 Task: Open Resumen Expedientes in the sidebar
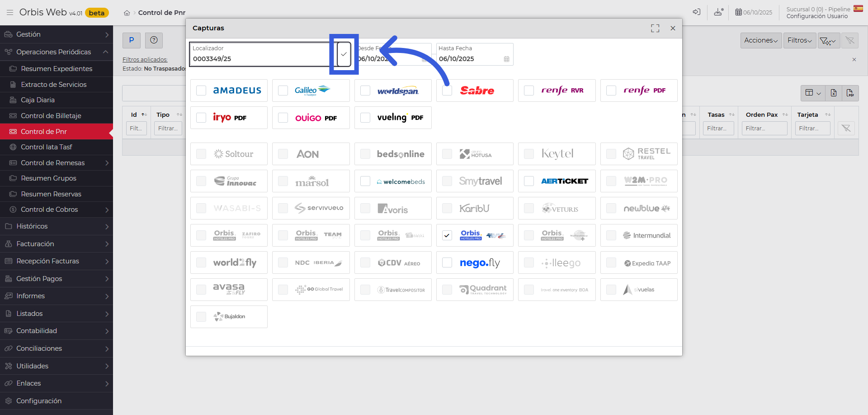(x=57, y=69)
